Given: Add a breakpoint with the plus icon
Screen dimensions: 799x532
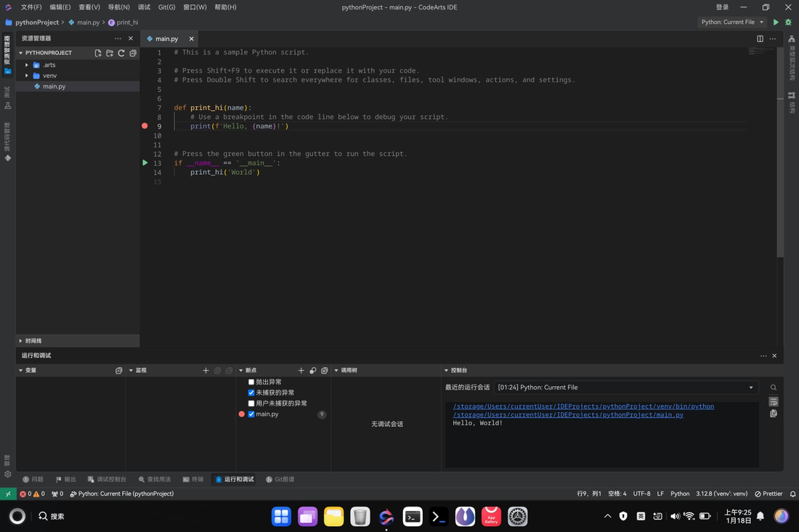Looking at the screenshot, I should point(301,370).
